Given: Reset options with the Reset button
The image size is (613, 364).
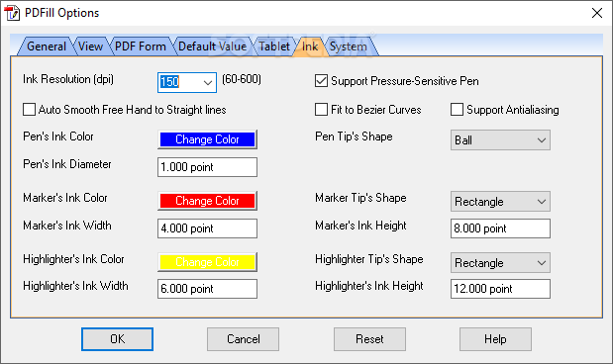Looking at the screenshot, I should tap(369, 339).
